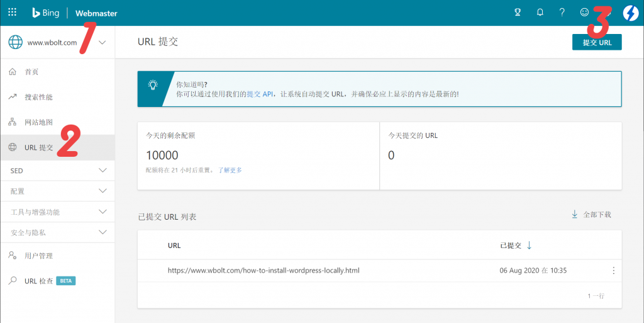Image resolution: width=644 pixels, height=323 pixels.
Task: Click the download icon beside 全部下载
Action: point(574,215)
